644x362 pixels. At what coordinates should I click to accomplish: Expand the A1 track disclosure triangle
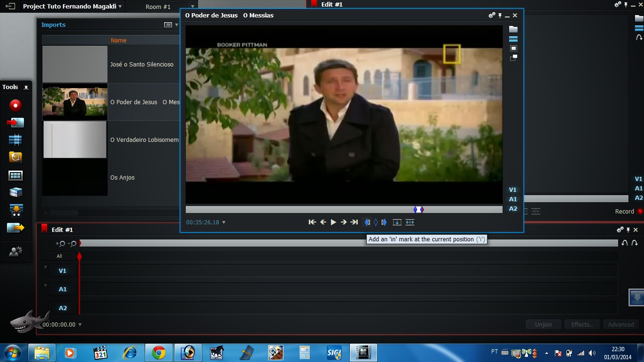(45, 286)
